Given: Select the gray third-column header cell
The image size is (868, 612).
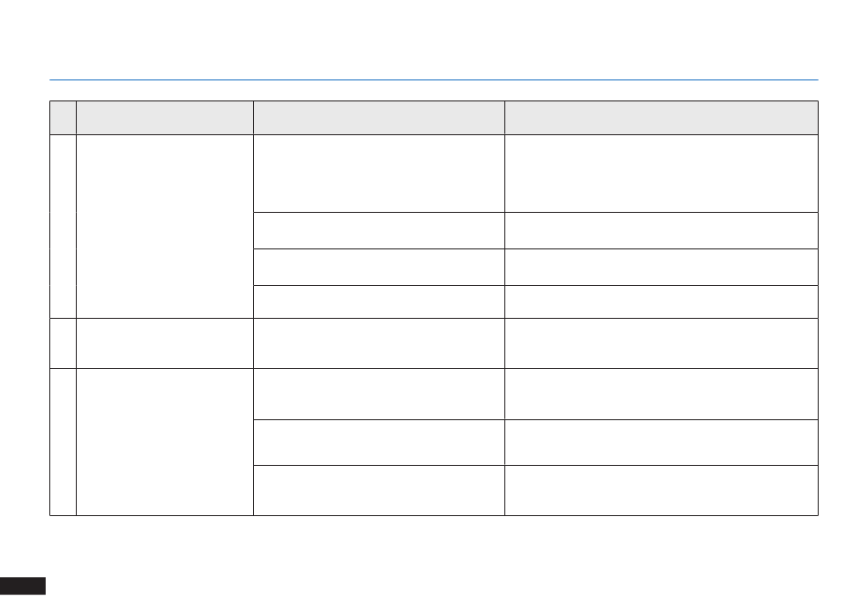Looking at the screenshot, I should 379,118.
